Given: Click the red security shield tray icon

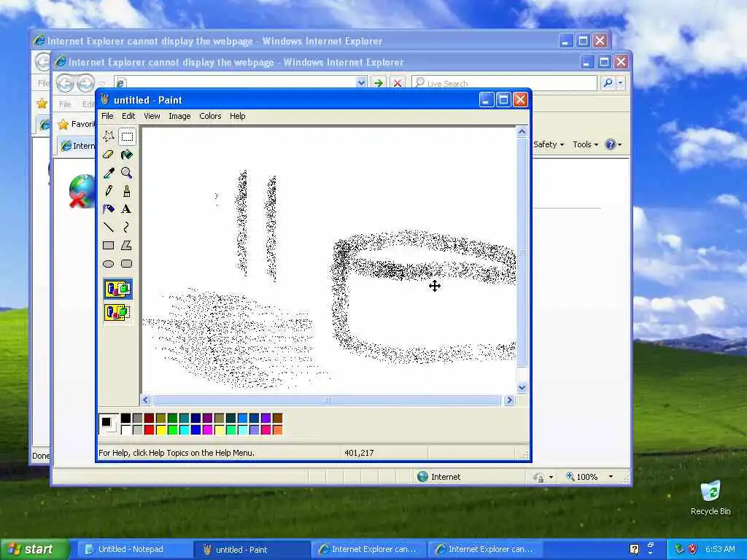Looking at the screenshot, I should (693, 549).
